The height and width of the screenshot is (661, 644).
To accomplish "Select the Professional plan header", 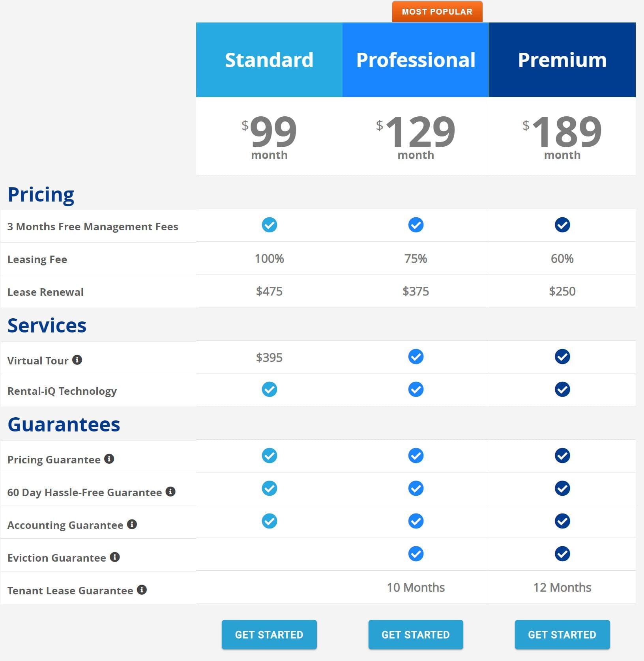I will [416, 60].
